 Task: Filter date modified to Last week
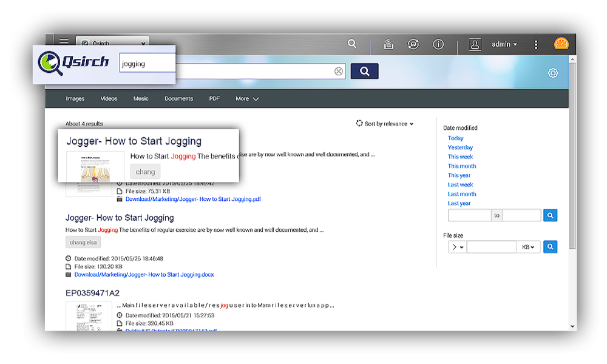460,184
